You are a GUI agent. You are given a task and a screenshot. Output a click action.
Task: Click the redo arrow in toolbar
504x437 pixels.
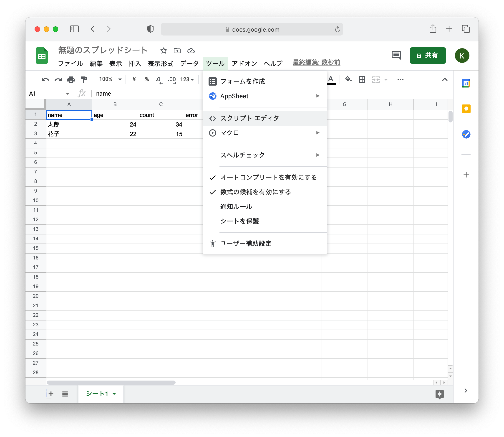[x=58, y=79]
